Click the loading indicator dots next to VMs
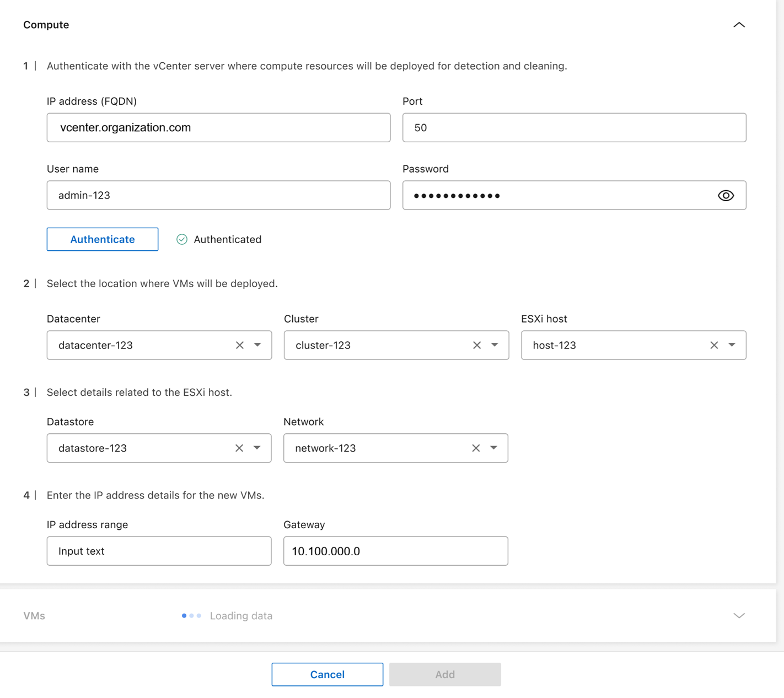The image size is (784, 698). (191, 616)
